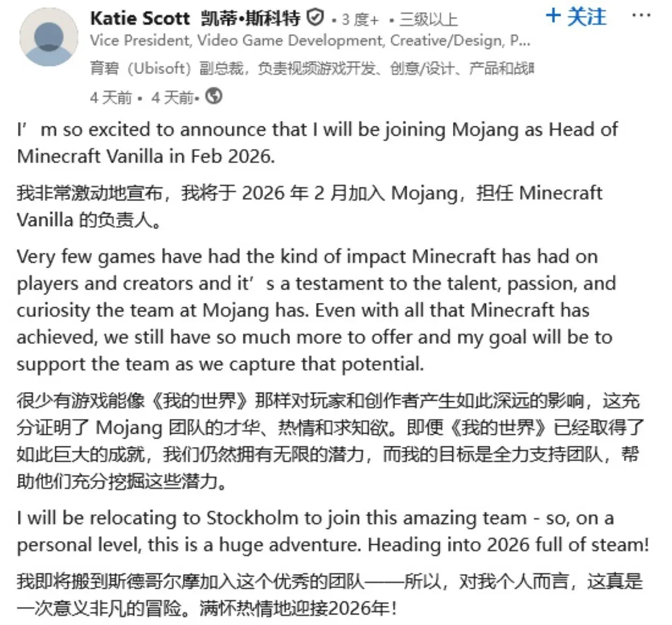
Task: Click the Chinese paragraph starting 很少有游戏
Action: 328,441
